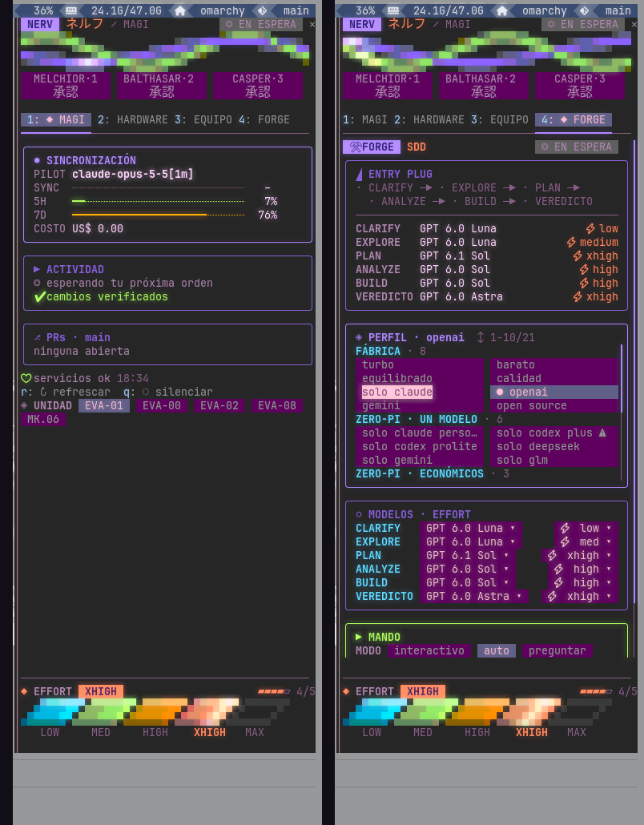Click the home icon in the left pane top bar
The height and width of the screenshot is (825, 644).
pos(180,10)
